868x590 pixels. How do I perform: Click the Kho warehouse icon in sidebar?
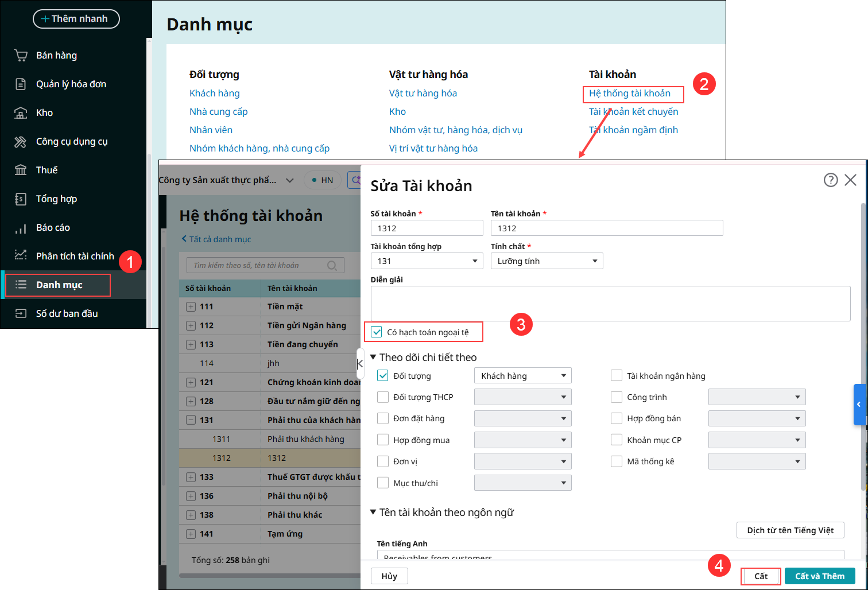(x=21, y=113)
